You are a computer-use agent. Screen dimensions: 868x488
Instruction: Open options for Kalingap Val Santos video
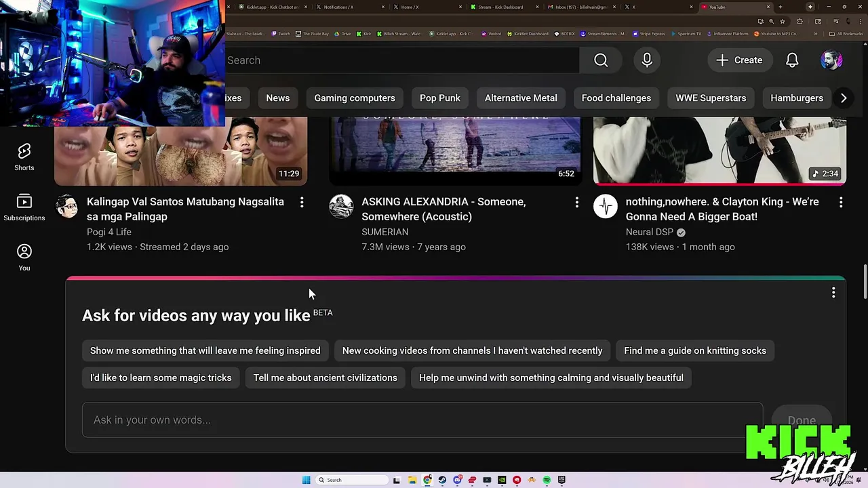(302, 202)
